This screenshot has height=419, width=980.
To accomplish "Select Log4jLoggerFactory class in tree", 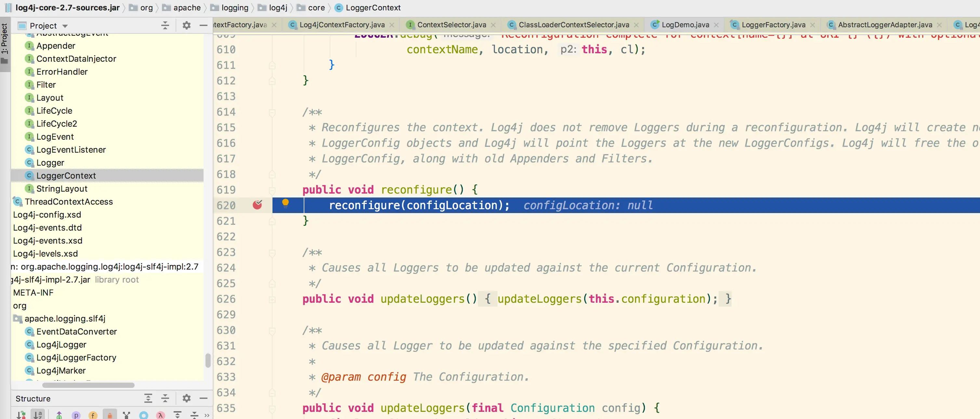I will [x=76, y=358].
